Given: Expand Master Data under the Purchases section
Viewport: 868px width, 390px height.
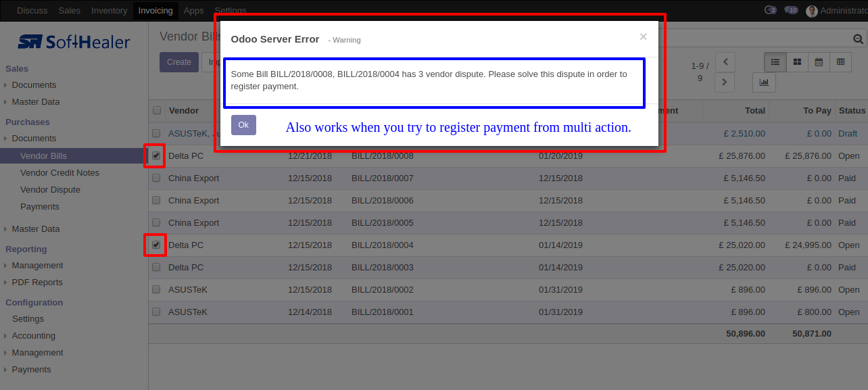Looking at the screenshot, I should [x=35, y=229].
